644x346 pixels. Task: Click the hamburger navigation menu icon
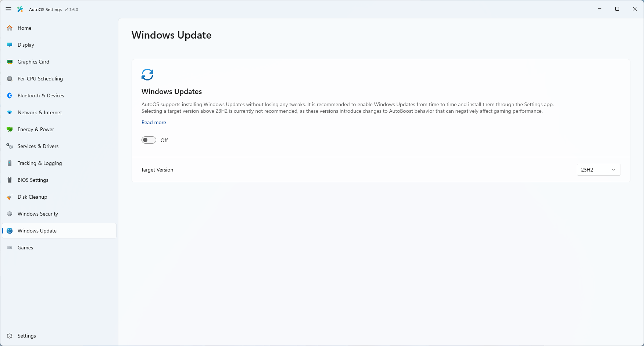pos(8,9)
